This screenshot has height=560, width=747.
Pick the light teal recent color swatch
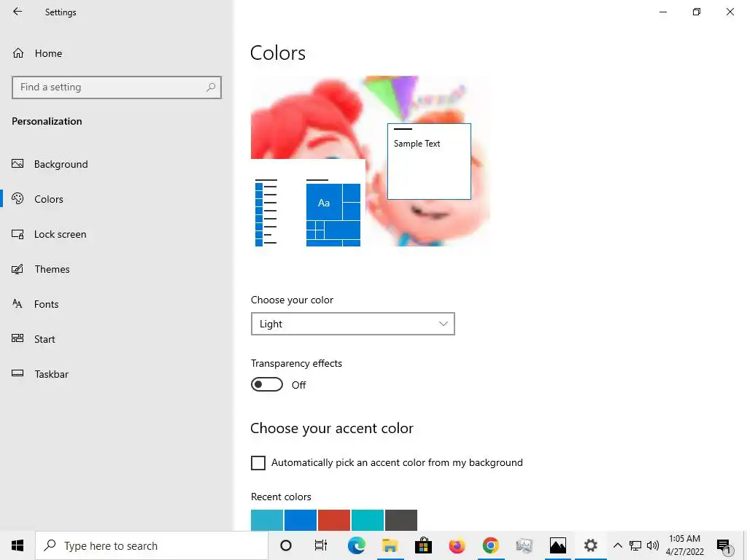pyautogui.click(x=267, y=520)
